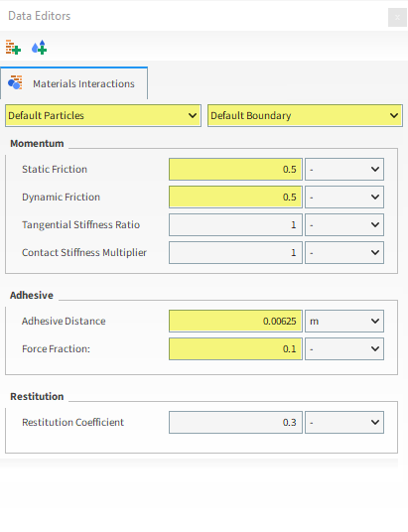This screenshot has width=408, height=532.
Task: Open the Dynamic Friction unit dropdown
Action: coord(344,197)
